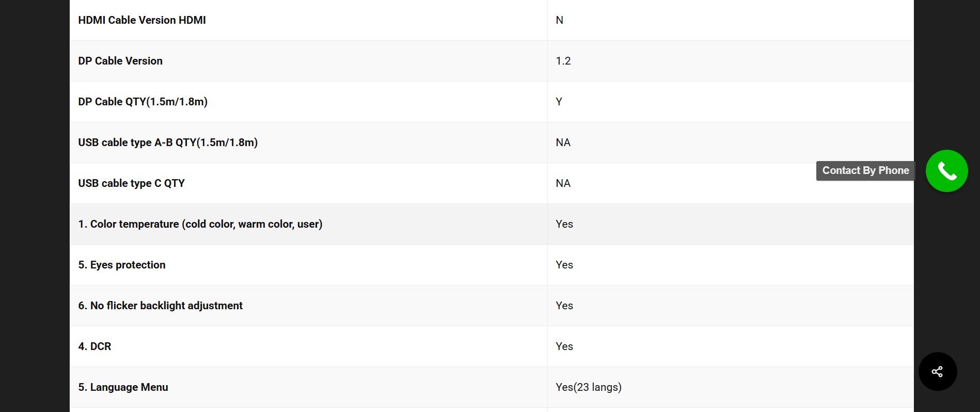The width and height of the screenshot is (980, 412).
Task: Click the Yes value for Eyes protection
Action: 564,265
